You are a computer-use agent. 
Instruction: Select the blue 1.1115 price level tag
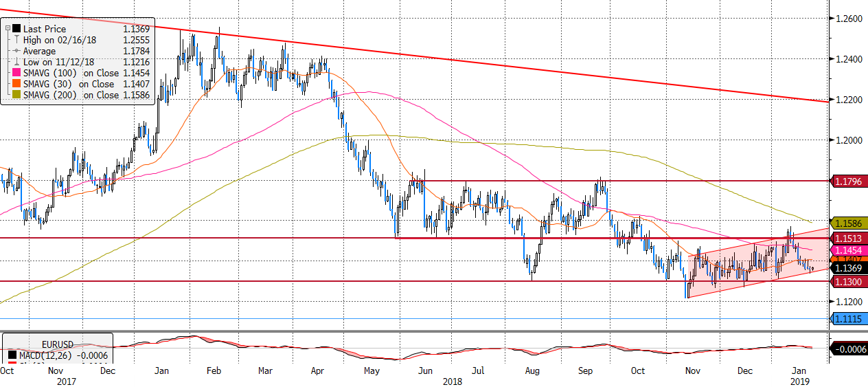(849, 318)
